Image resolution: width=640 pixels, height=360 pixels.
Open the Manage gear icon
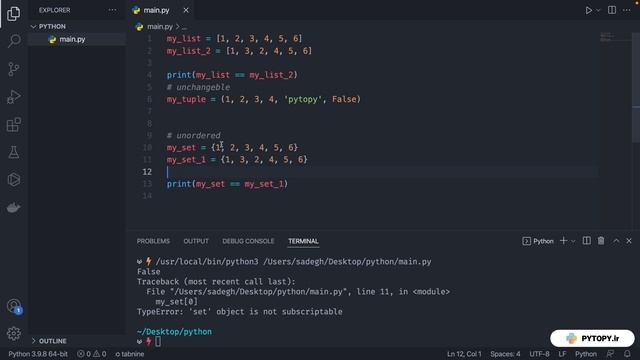click(x=13, y=333)
